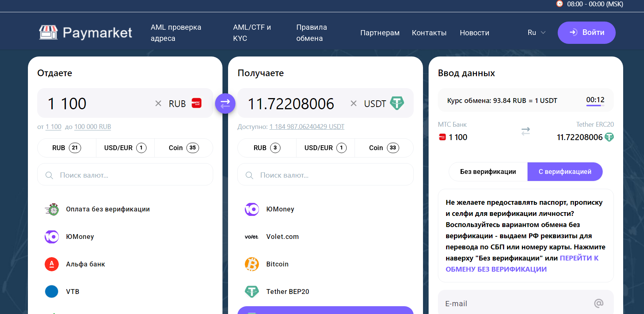Viewport: 644px width, 314px height.
Task: Open the Новости page
Action: (x=474, y=33)
